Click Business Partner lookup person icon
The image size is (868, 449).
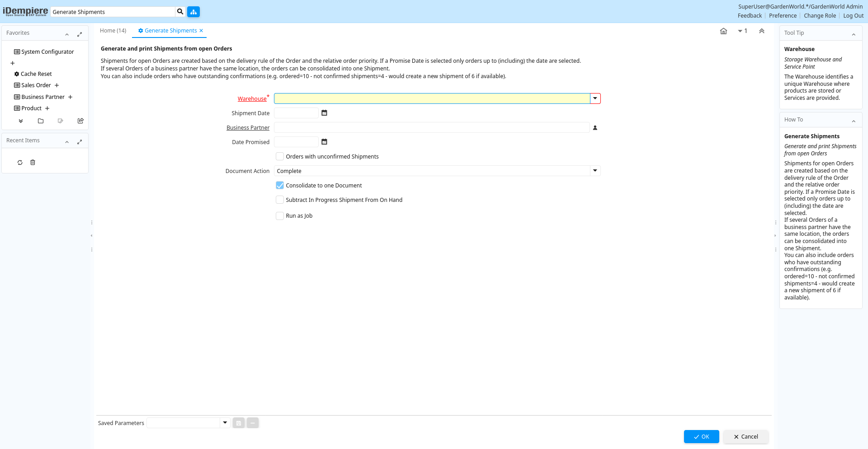click(595, 128)
